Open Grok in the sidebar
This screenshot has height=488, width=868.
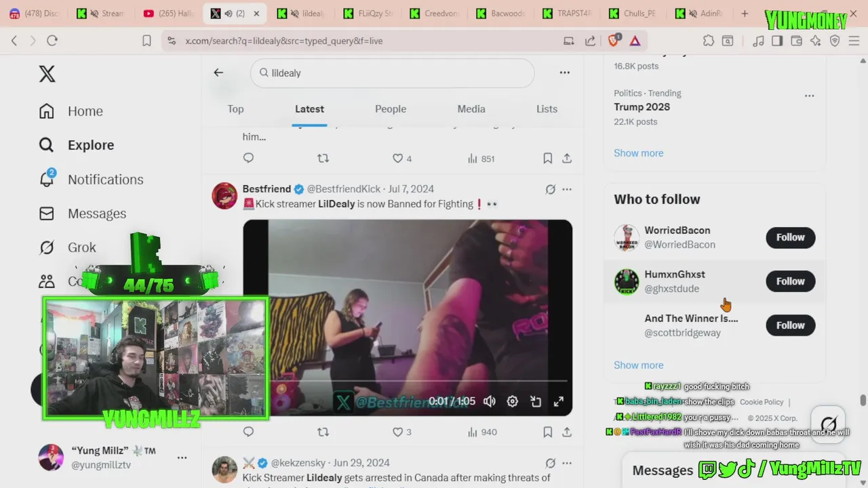[x=68, y=247]
